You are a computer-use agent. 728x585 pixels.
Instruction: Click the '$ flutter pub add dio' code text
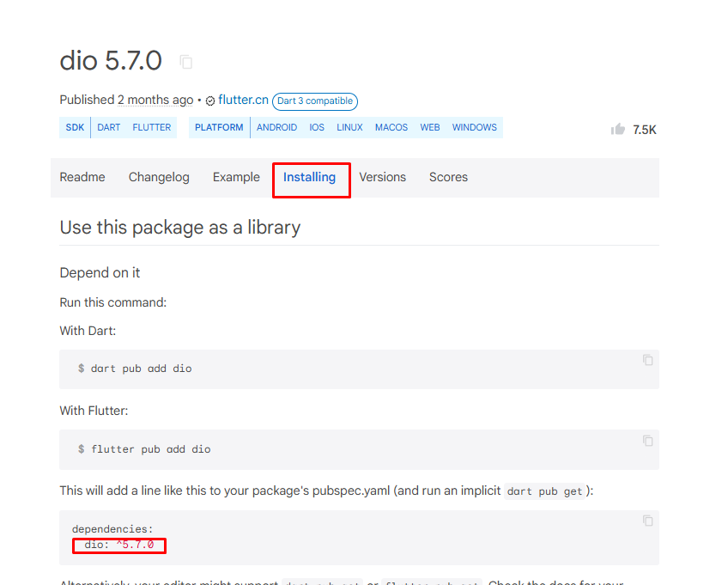tap(144, 449)
